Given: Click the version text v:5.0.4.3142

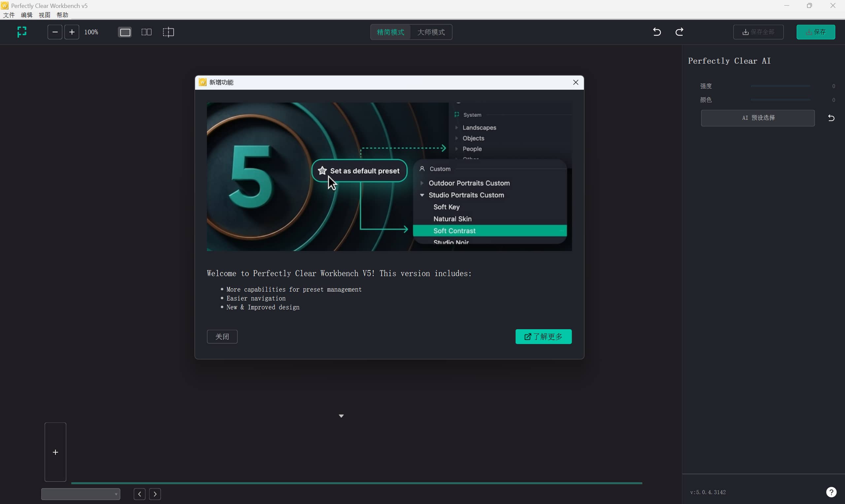Looking at the screenshot, I should (x=708, y=492).
